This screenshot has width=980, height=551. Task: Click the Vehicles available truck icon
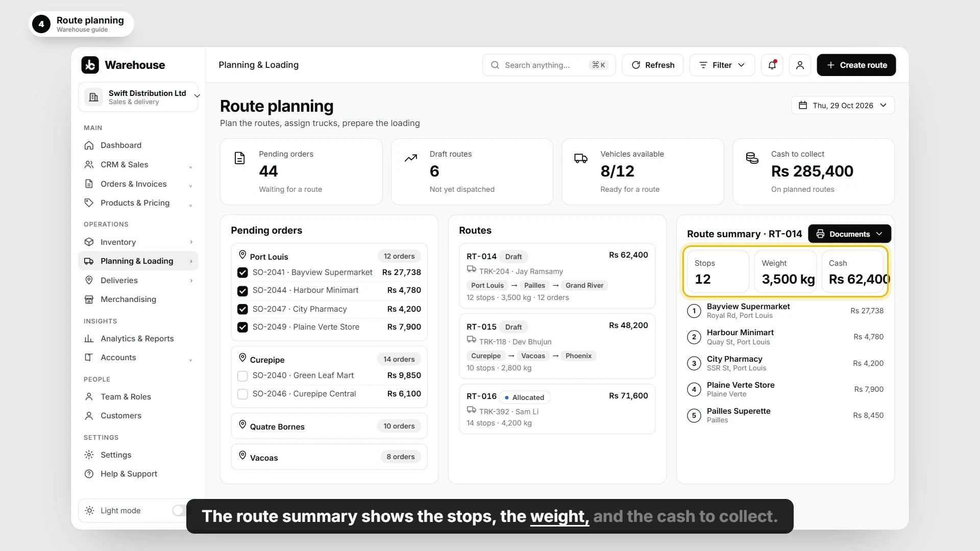point(581,158)
